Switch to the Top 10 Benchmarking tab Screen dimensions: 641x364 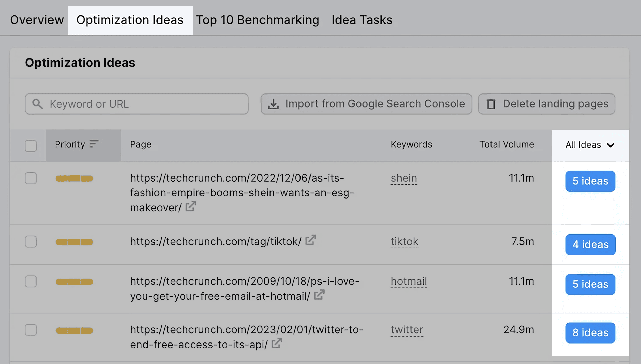258,20
